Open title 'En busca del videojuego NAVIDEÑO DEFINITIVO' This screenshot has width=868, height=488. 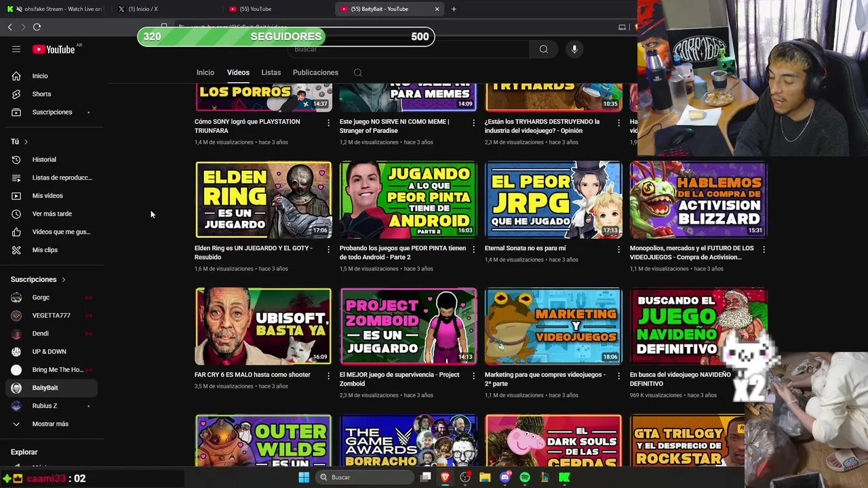click(x=680, y=379)
